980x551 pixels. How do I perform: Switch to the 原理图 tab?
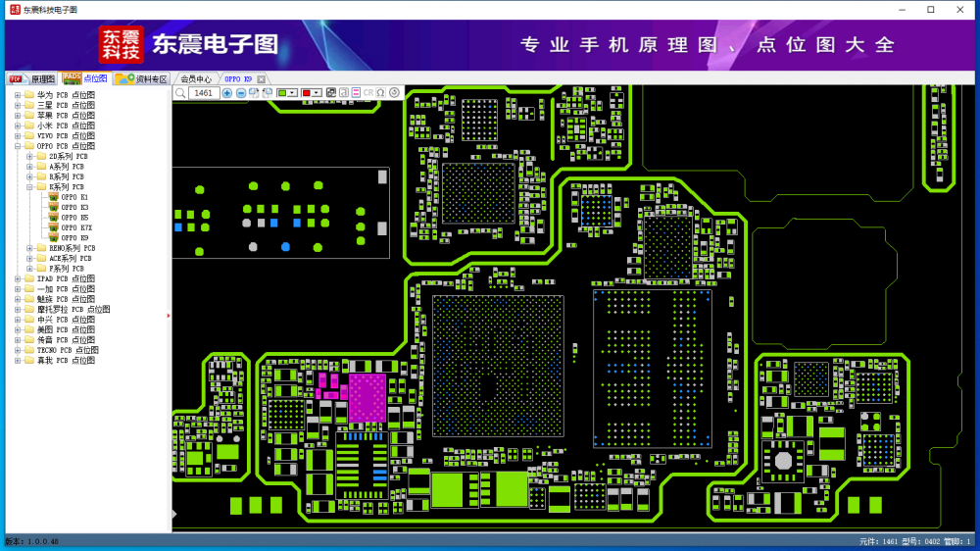click(x=32, y=78)
